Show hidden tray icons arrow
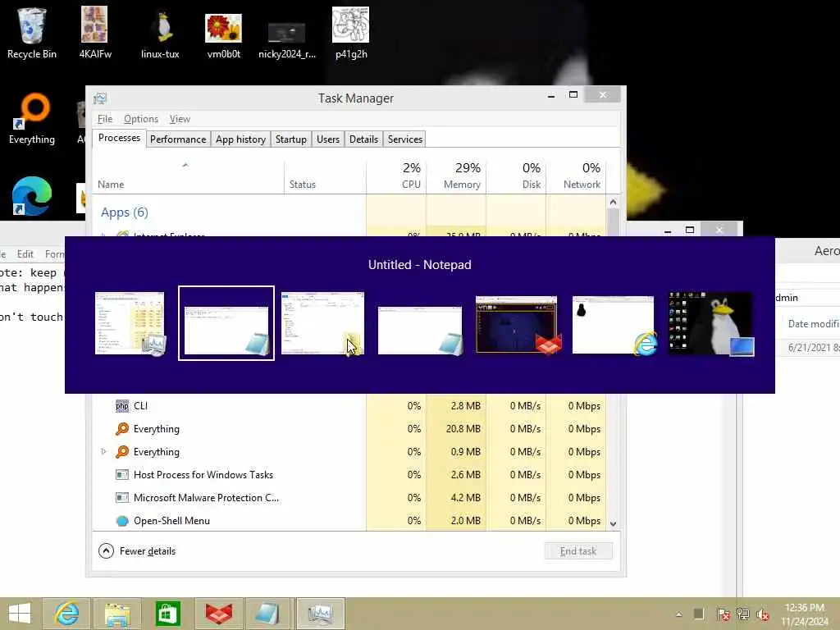840x630 pixels. [678, 614]
